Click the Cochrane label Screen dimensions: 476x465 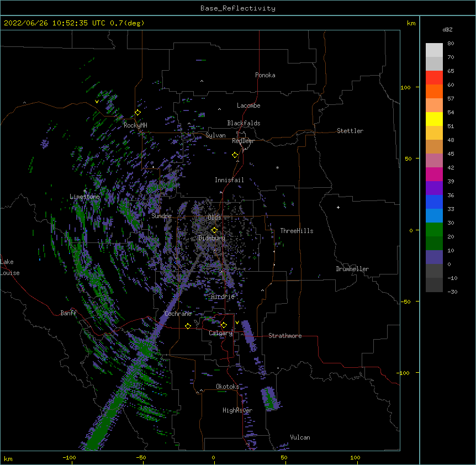pos(178,314)
